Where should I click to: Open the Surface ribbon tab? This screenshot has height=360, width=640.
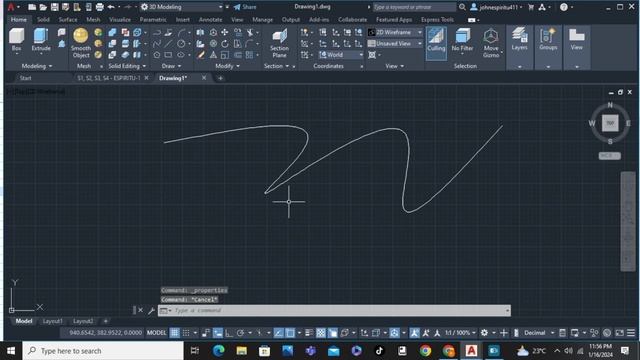68,20
